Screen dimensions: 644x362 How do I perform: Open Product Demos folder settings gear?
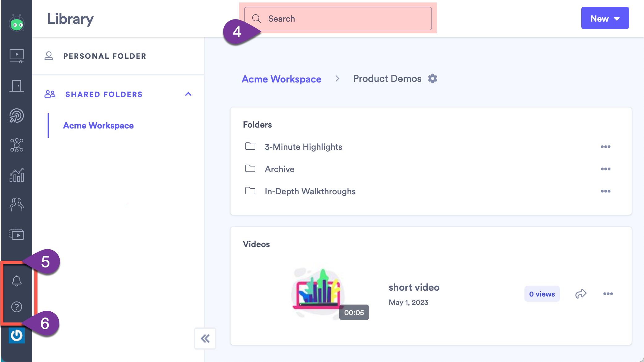(x=433, y=78)
